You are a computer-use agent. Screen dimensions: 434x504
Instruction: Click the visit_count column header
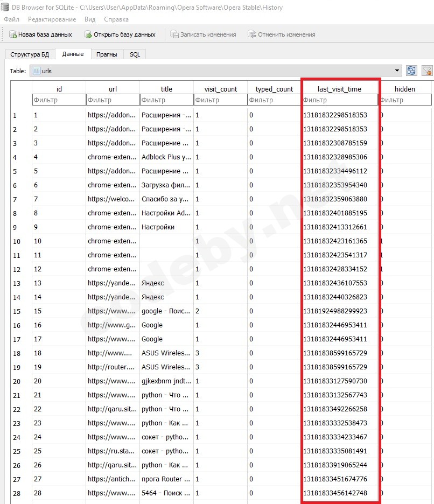[x=221, y=89]
